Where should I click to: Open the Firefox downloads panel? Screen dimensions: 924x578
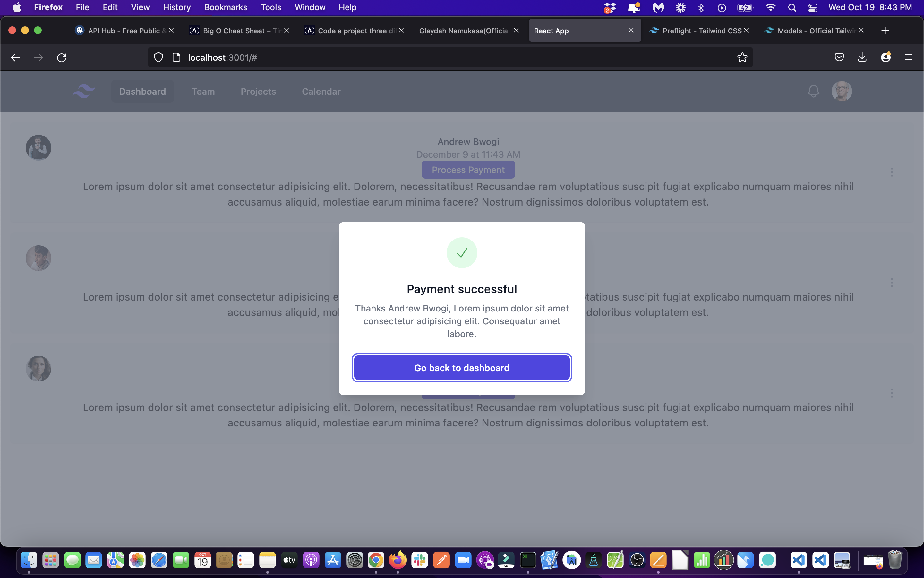click(x=862, y=57)
